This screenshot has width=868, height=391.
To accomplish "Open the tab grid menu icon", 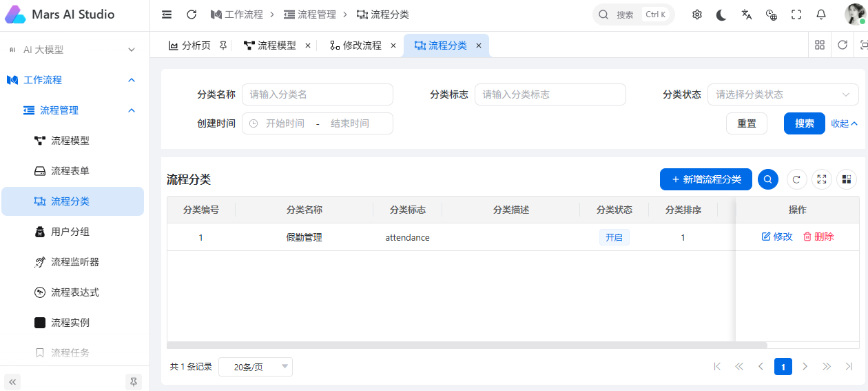I will pyautogui.click(x=820, y=45).
